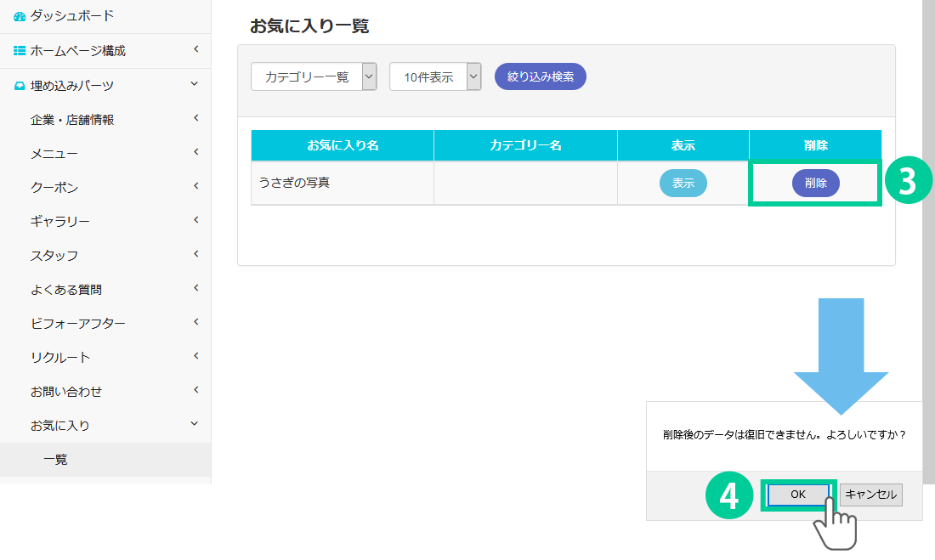Viewport: 935px width, 560px height.
Task: Open the 企業・店舗情報 menu item
Action: 72,120
